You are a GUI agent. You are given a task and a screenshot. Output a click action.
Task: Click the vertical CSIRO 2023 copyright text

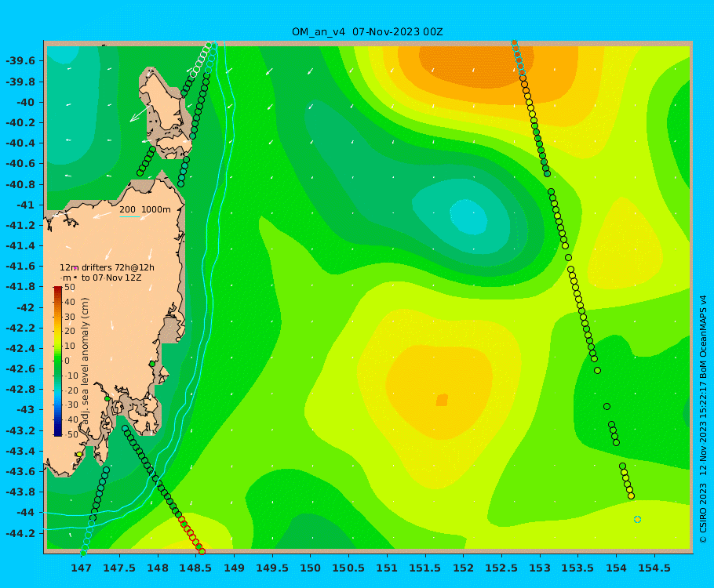coord(703,419)
